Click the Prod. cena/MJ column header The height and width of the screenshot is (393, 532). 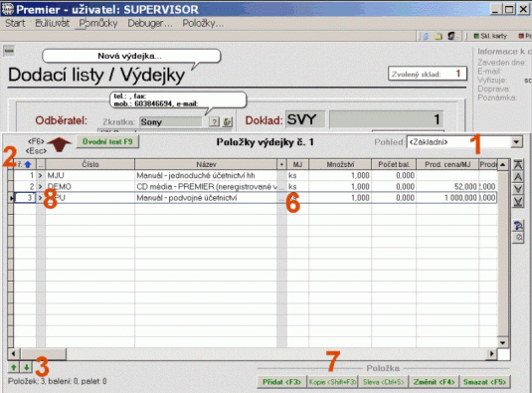447,164
